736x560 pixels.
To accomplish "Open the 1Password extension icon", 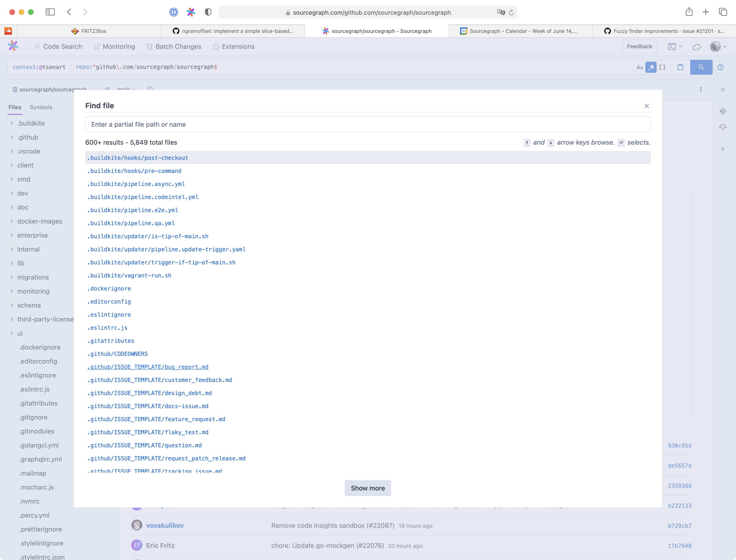I will click(174, 12).
